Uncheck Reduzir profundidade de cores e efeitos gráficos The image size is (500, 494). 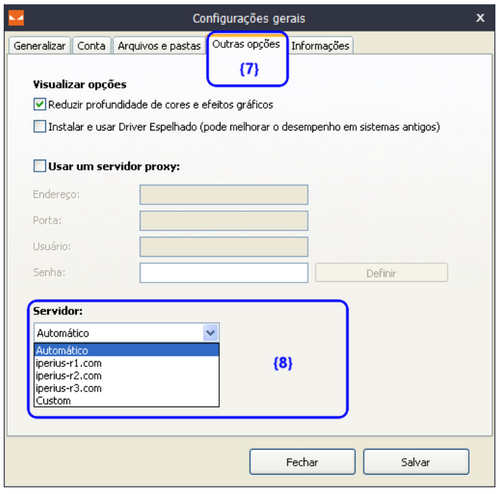[40, 104]
